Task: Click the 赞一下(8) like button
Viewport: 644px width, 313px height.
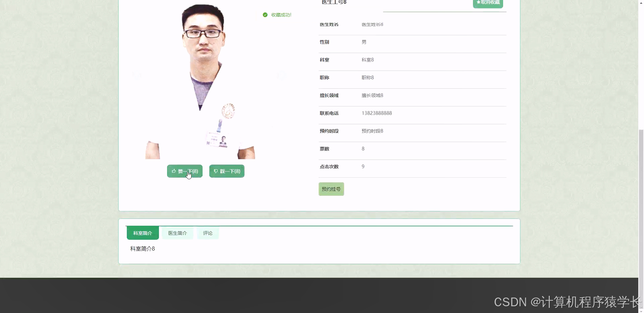Action: tap(184, 171)
